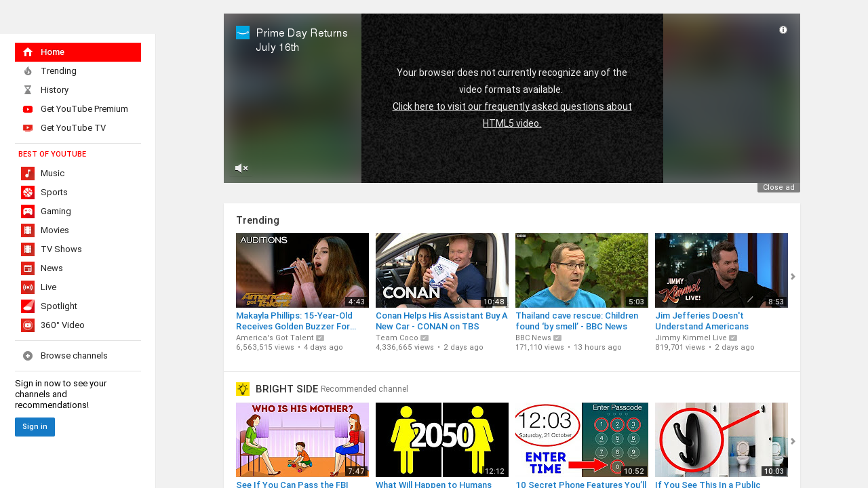Select Movies label in sidebar

[x=55, y=230]
